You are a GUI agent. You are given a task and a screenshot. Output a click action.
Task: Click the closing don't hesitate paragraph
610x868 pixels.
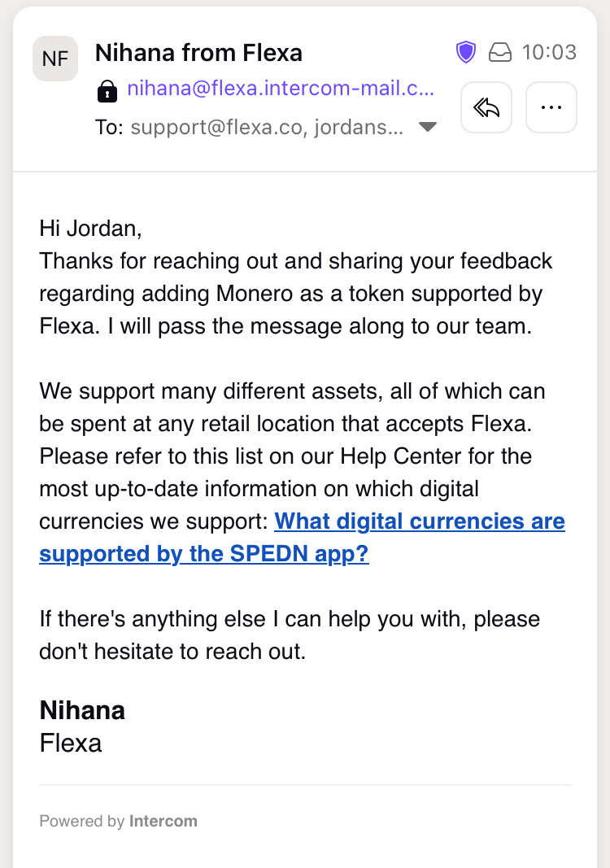289,635
